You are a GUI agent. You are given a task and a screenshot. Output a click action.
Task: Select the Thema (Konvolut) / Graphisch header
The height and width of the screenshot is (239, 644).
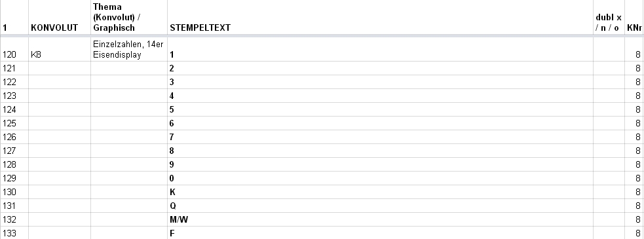pyautogui.click(x=129, y=17)
